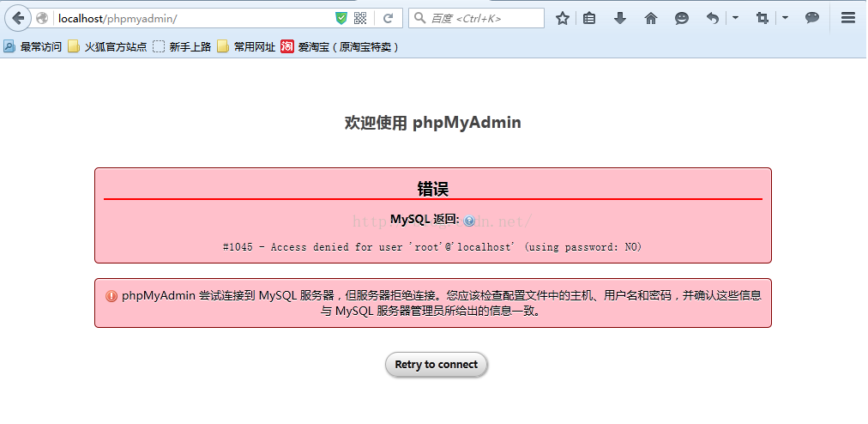Click the #1045 Access denied message
Image resolution: width=868 pixels, height=424 pixels.
click(x=432, y=247)
